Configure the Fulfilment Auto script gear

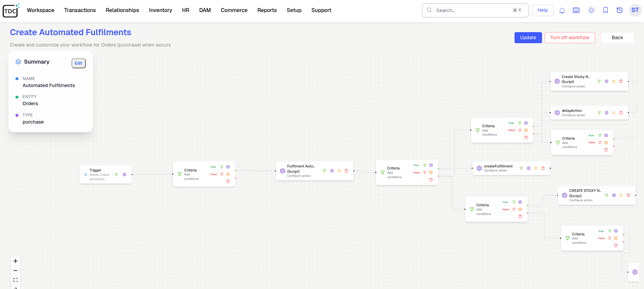332,171
